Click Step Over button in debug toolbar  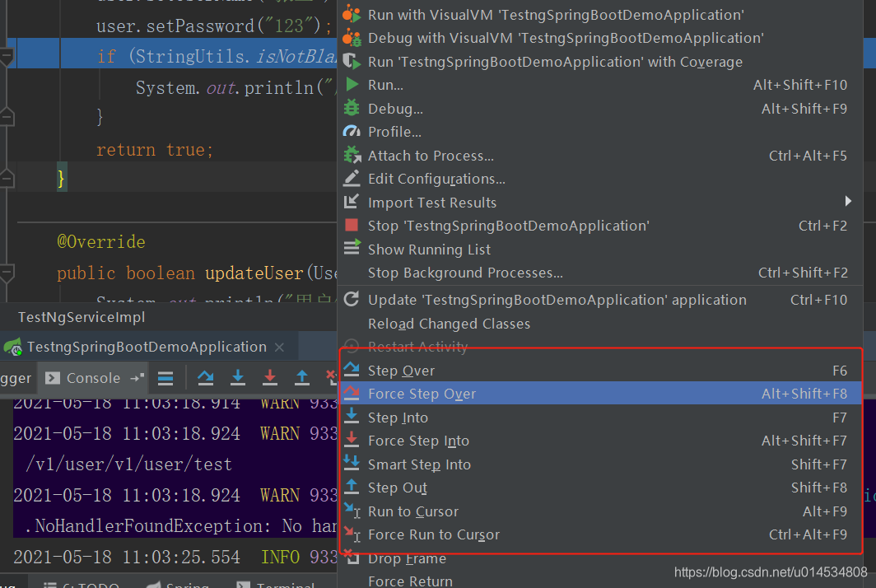click(x=206, y=378)
